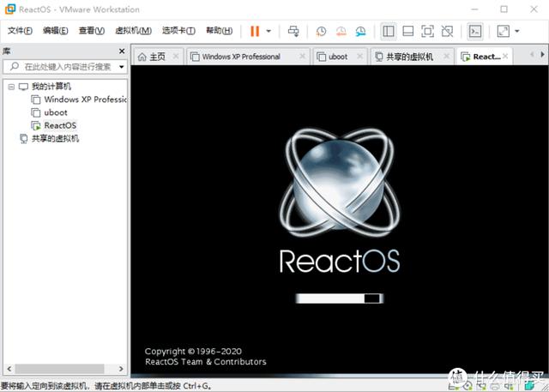Click the VMware Workstation title bar icon

(x=10, y=9)
